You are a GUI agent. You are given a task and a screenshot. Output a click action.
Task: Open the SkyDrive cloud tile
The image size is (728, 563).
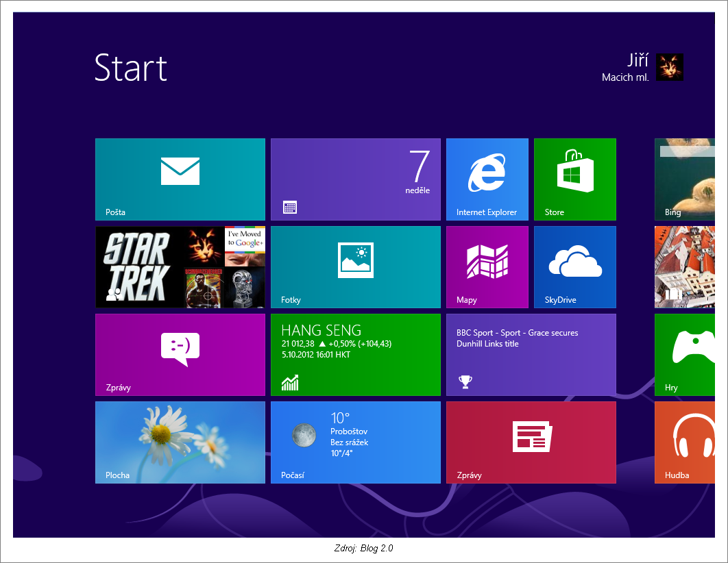click(x=574, y=266)
